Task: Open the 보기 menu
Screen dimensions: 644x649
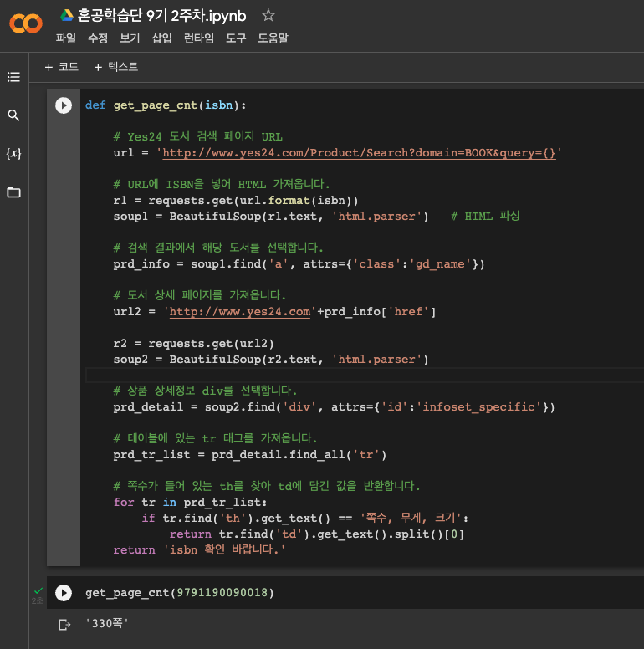Action: [130, 38]
